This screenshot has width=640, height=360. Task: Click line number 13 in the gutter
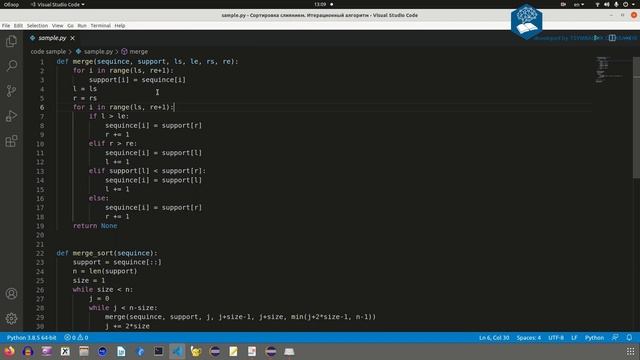tap(40, 171)
